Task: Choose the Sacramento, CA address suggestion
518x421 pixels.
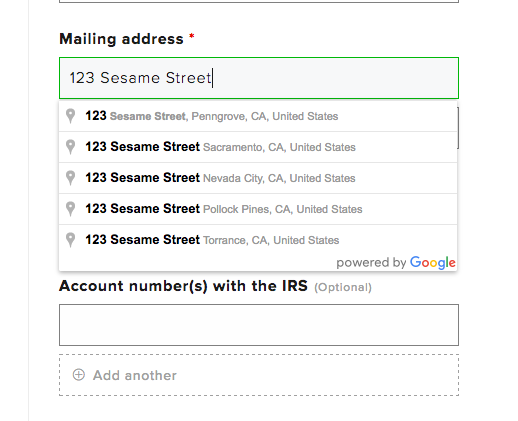Action: pyautogui.click(x=258, y=147)
